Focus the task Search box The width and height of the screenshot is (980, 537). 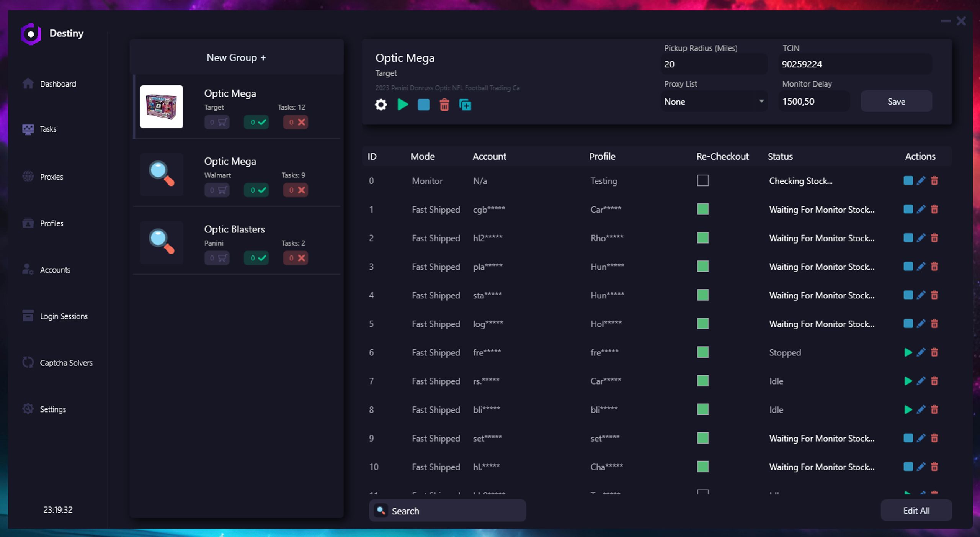(x=447, y=511)
